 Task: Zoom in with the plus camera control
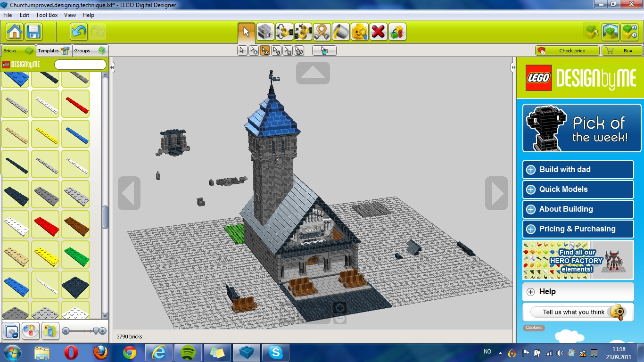(x=339, y=308)
